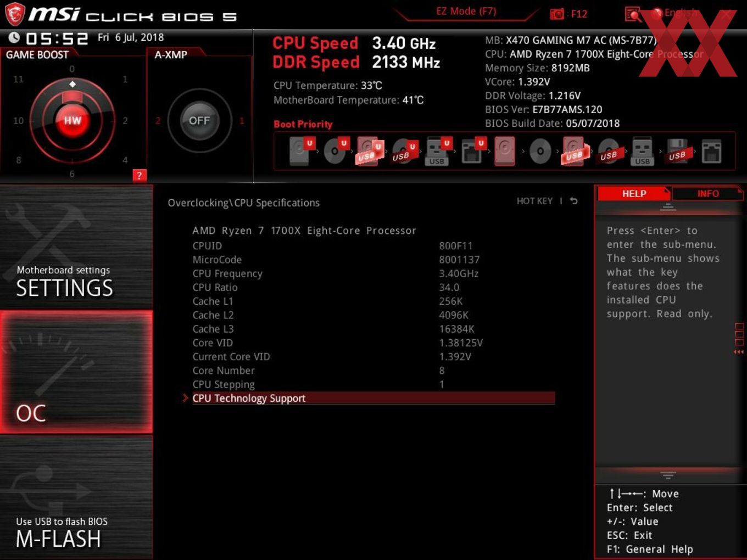This screenshot has height=560, width=747.
Task: Select the CPU Stepping row
Action: click(374, 384)
